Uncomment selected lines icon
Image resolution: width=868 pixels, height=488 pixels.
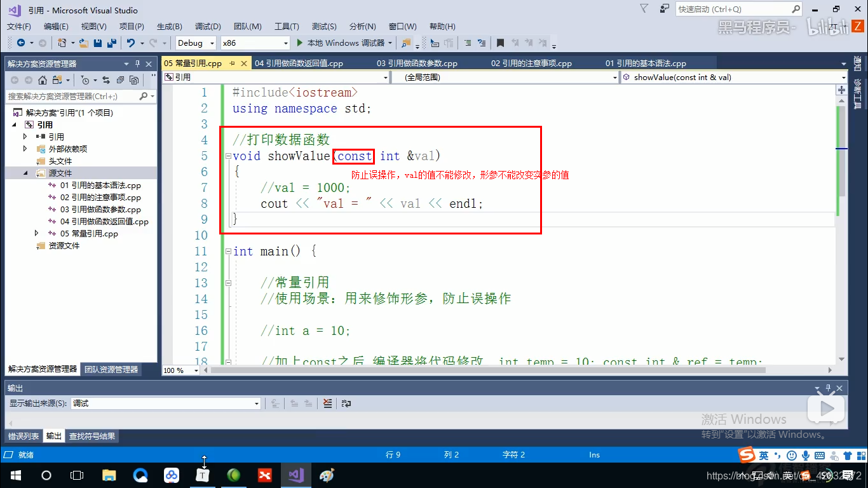point(482,43)
